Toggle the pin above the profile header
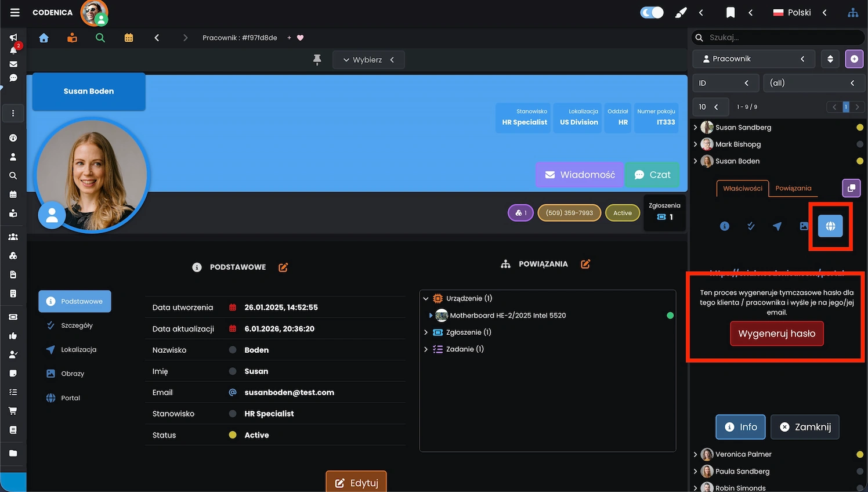The height and width of the screenshot is (492, 868). point(317,59)
